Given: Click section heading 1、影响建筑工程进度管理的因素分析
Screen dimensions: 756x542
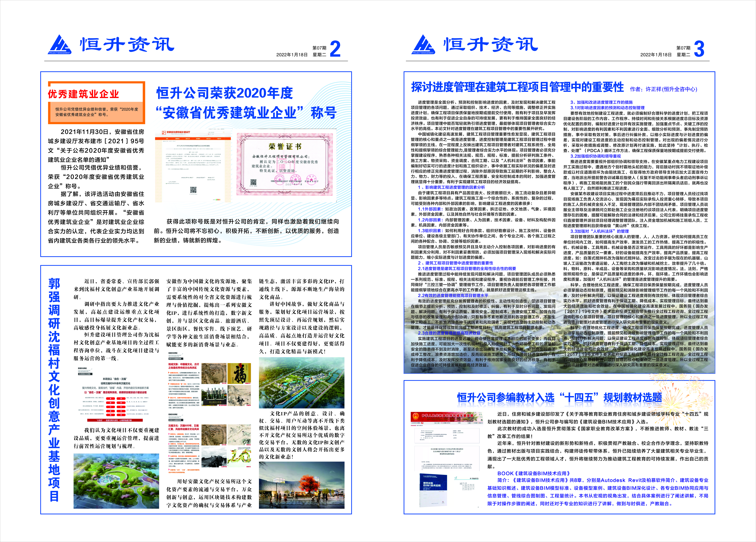Looking at the screenshot, I should pos(451,187).
